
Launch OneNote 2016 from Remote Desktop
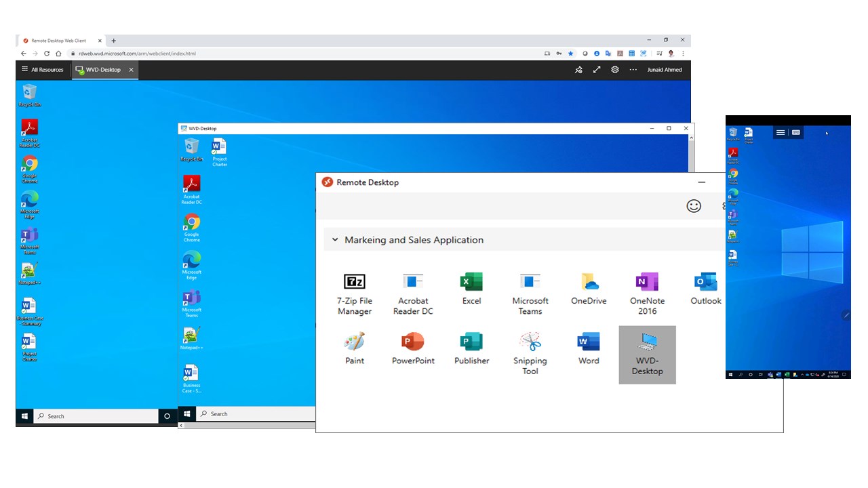[647, 295]
